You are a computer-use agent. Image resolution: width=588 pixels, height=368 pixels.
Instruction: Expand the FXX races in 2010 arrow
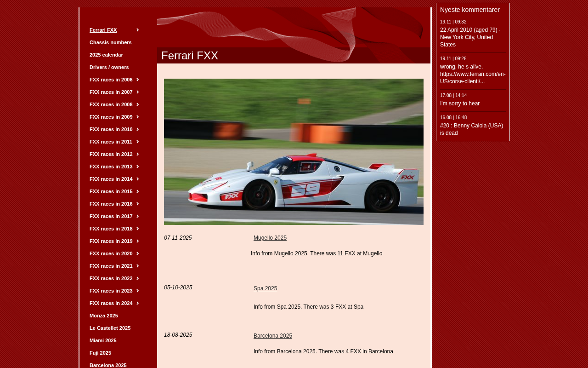[x=138, y=129]
